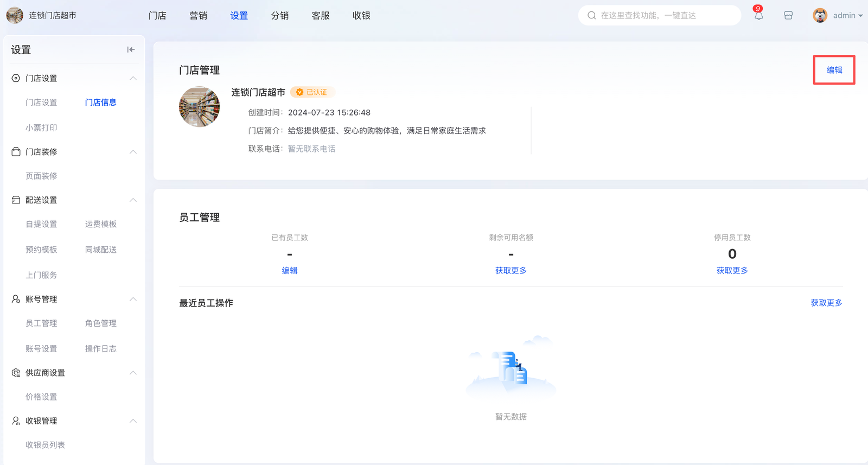The height and width of the screenshot is (465, 868).
Task: Collapse the settings sidebar panel
Action: point(131,50)
